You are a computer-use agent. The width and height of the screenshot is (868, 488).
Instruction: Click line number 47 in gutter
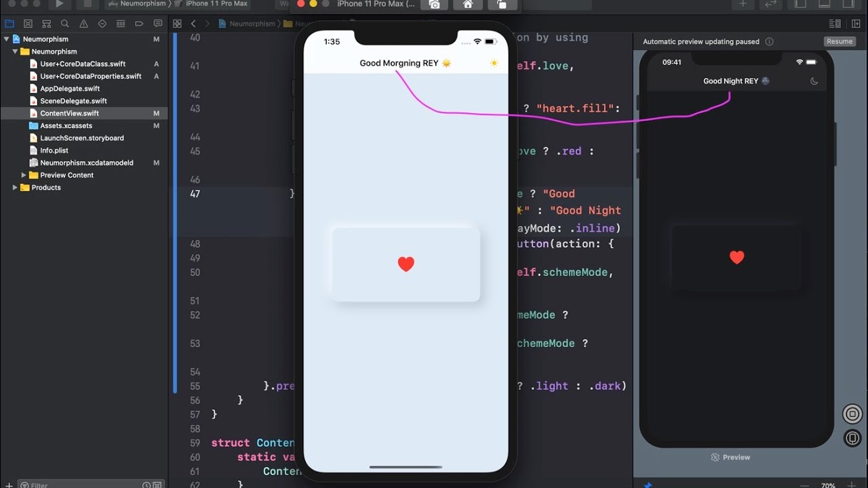coord(195,194)
